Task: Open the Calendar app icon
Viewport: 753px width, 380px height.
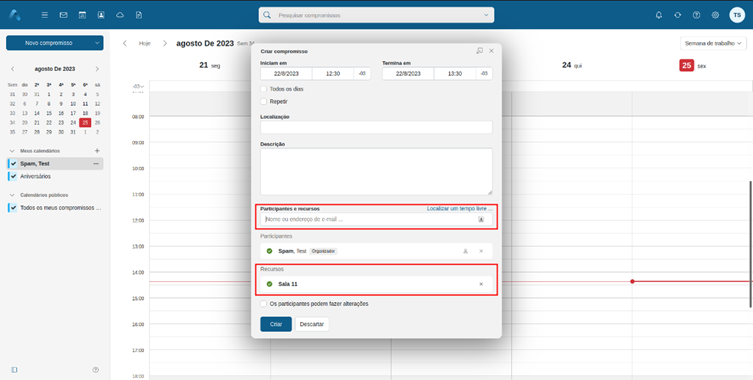Action: click(82, 15)
